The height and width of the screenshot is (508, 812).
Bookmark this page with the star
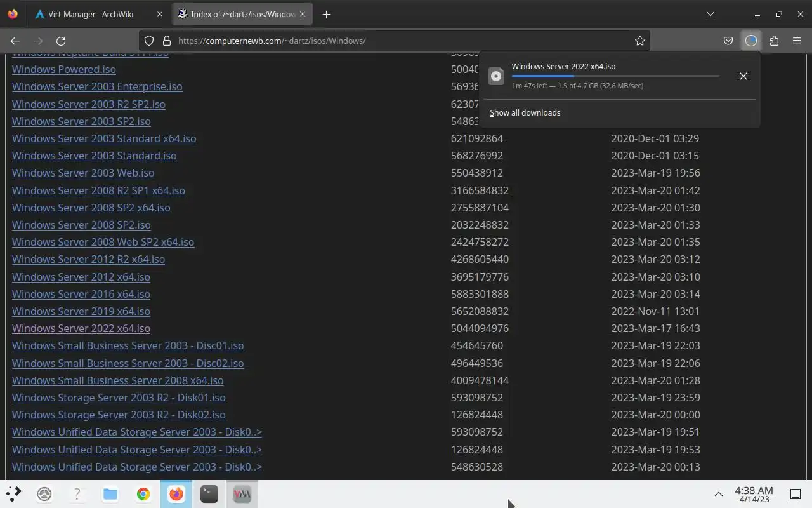click(x=639, y=41)
